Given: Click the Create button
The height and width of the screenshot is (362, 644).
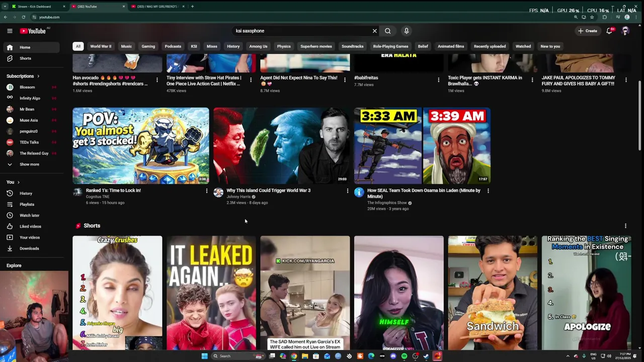Looking at the screenshot, I should click(x=587, y=31).
